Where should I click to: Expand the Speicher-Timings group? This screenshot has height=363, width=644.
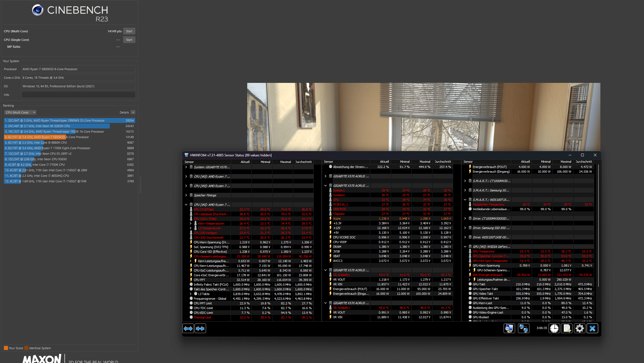186,195
